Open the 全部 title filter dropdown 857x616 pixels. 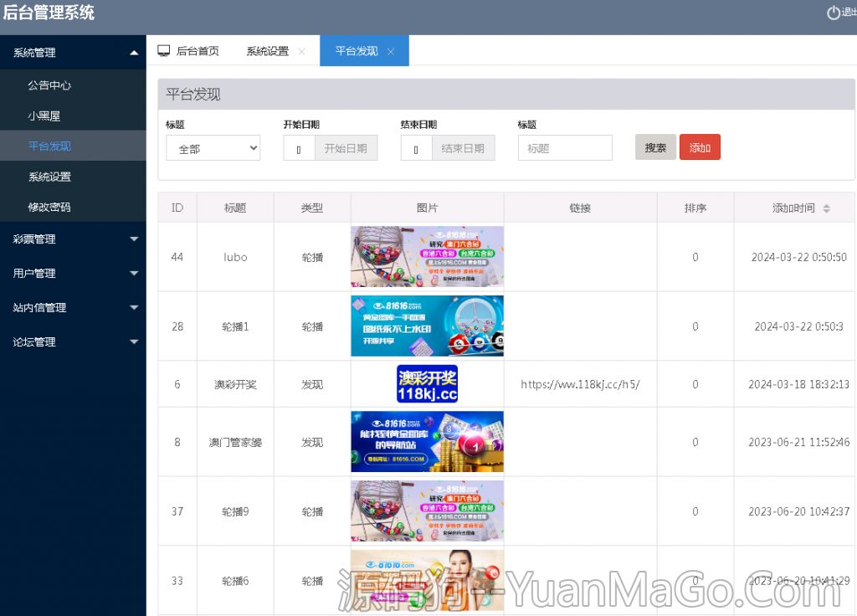pyautogui.click(x=213, y=147)
